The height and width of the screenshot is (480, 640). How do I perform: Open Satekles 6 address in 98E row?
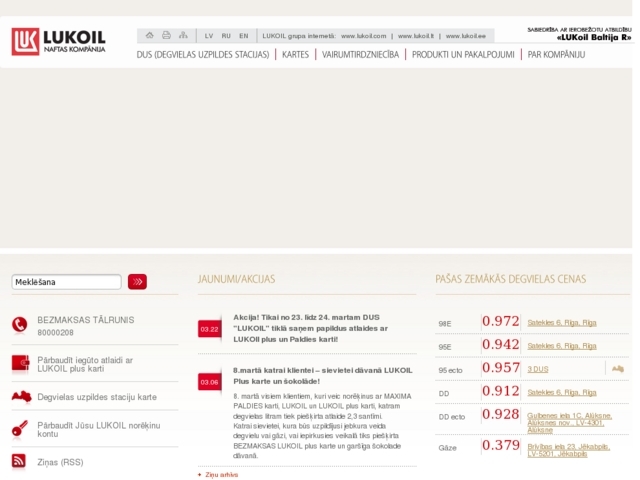point(562,323)
